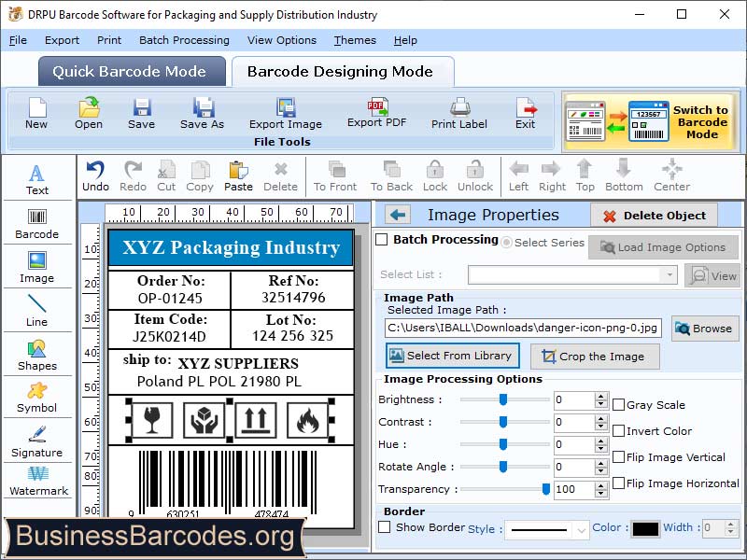Open the Batch Processing menu
Viewport: 747px width, 560px height.
(x=184, y=40)
